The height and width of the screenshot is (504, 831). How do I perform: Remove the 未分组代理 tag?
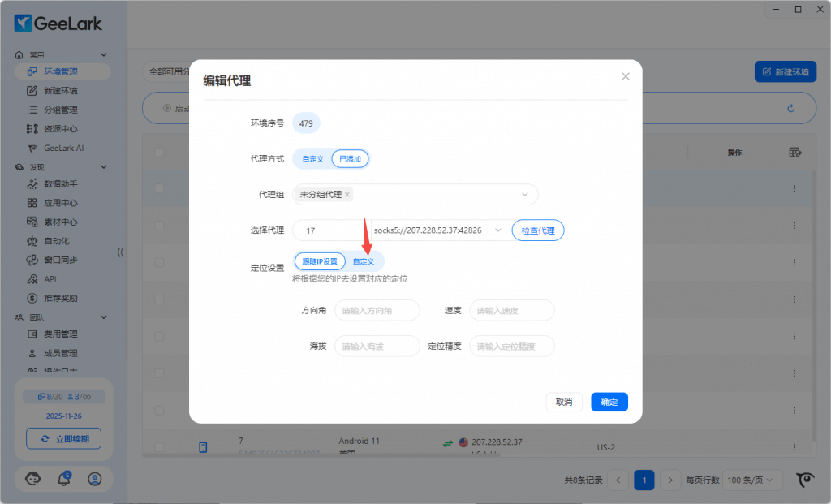347,195
